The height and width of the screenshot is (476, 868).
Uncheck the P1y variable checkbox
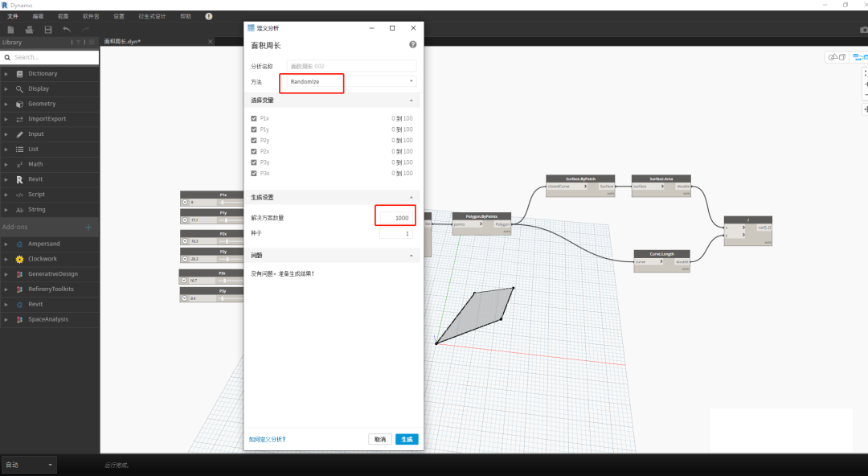point(253,129)
